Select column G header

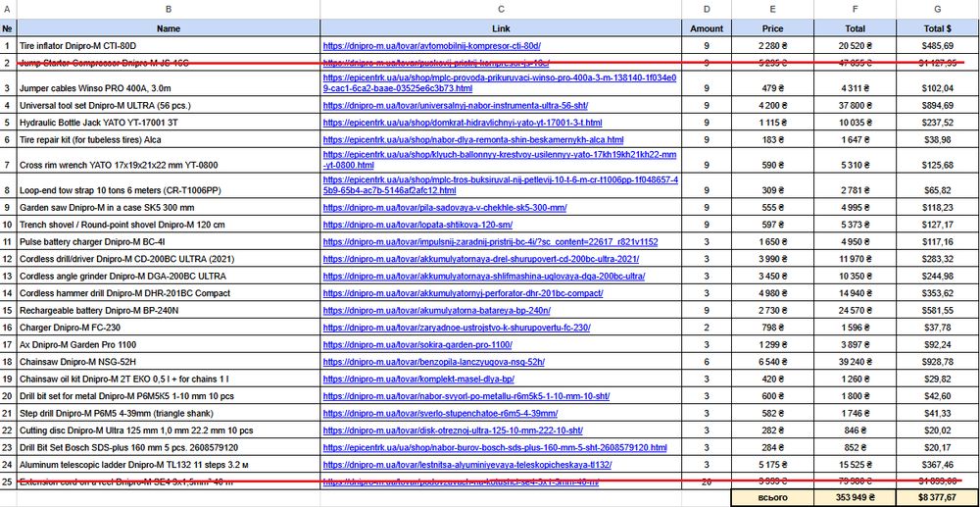[x=938, y=9]
